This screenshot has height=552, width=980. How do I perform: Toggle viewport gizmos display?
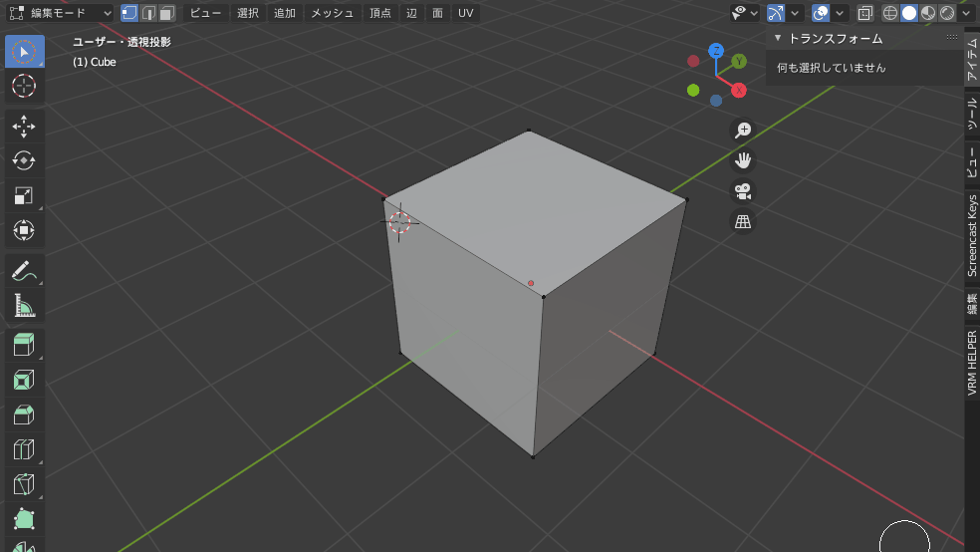pos(776,13)
